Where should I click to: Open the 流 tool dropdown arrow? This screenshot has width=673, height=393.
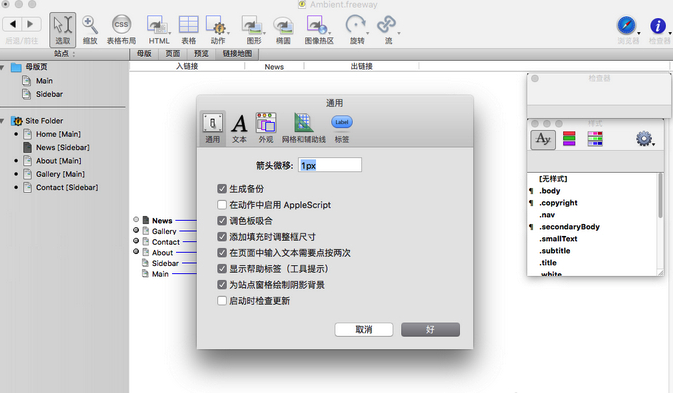point(399,33)
